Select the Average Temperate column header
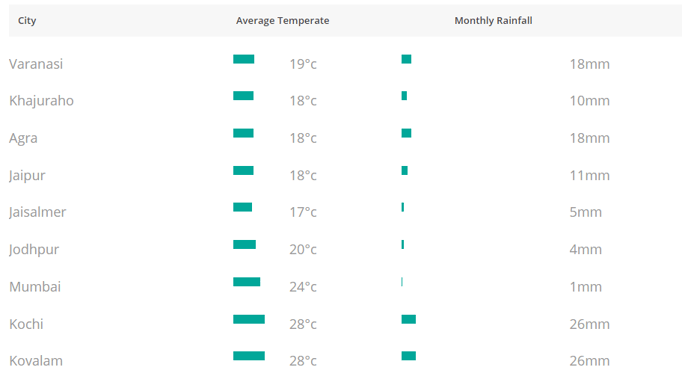 [283, 21]
